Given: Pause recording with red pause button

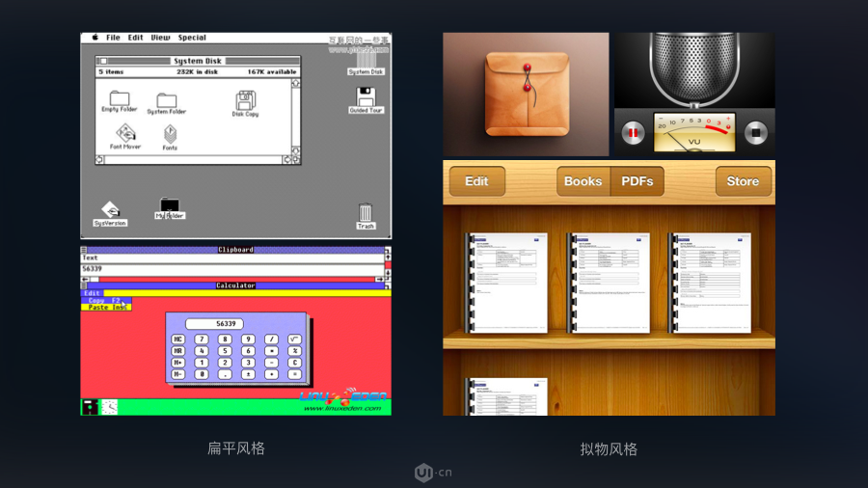Looking at the screenshot, I should tap(633, 133).
